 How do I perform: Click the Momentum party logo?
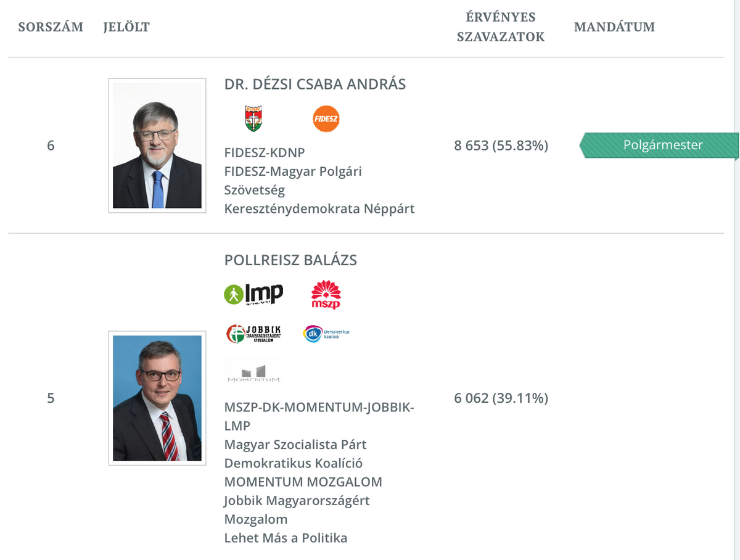(253, 373)
